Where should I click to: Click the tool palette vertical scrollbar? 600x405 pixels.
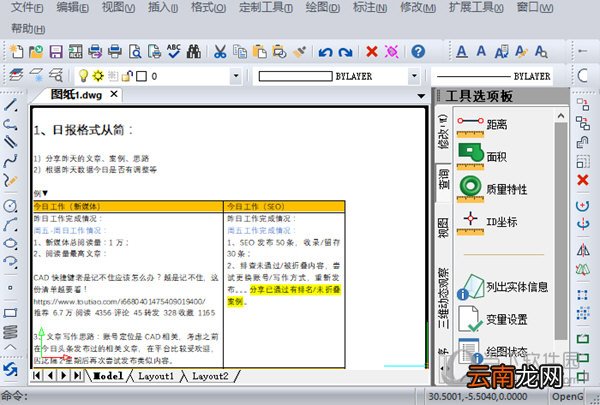(561, 231)
